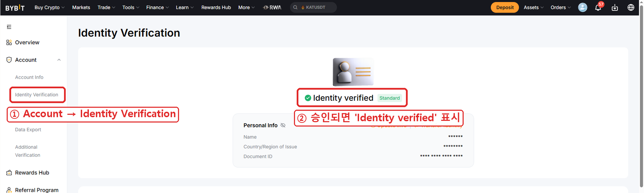644x193 pixels.
Task: Focus the KATUSDT search field
Action: [313, 7]
